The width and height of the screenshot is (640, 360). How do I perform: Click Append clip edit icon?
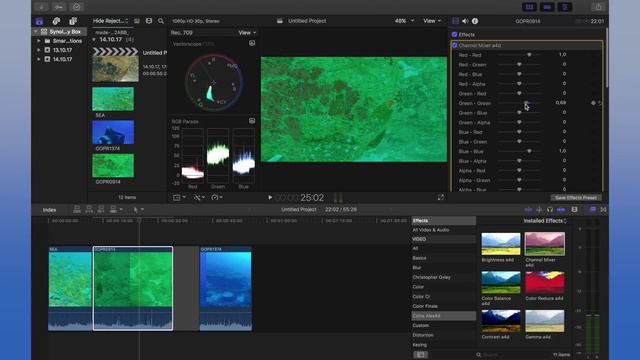[101, 210]
